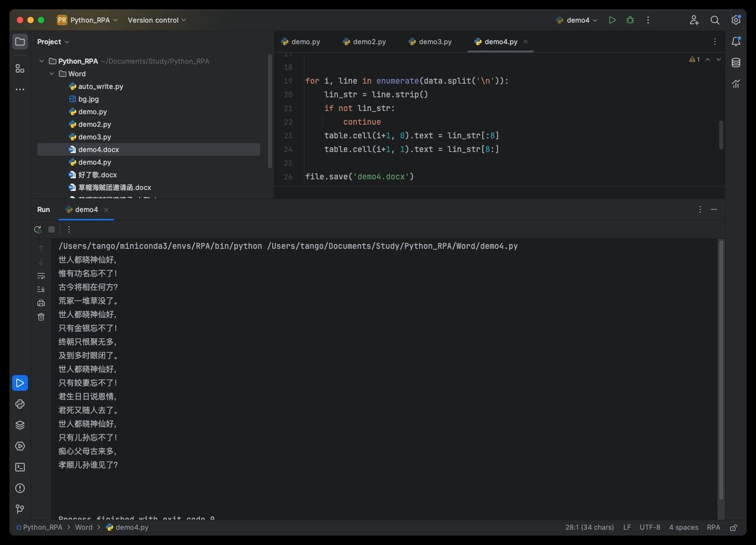Open Run panel options menu
Viewport: 756px width, 545px height.
700,210
